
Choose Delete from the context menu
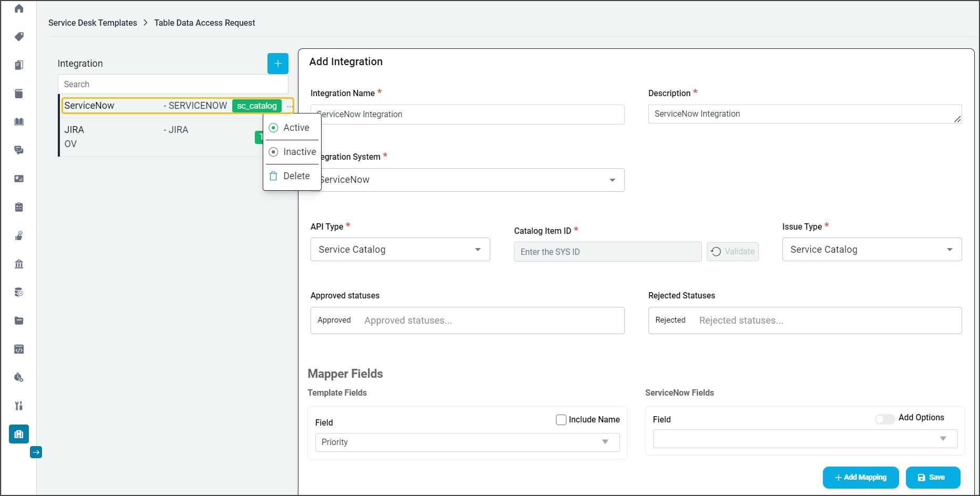pyautogui.click(x=292, y=176)
